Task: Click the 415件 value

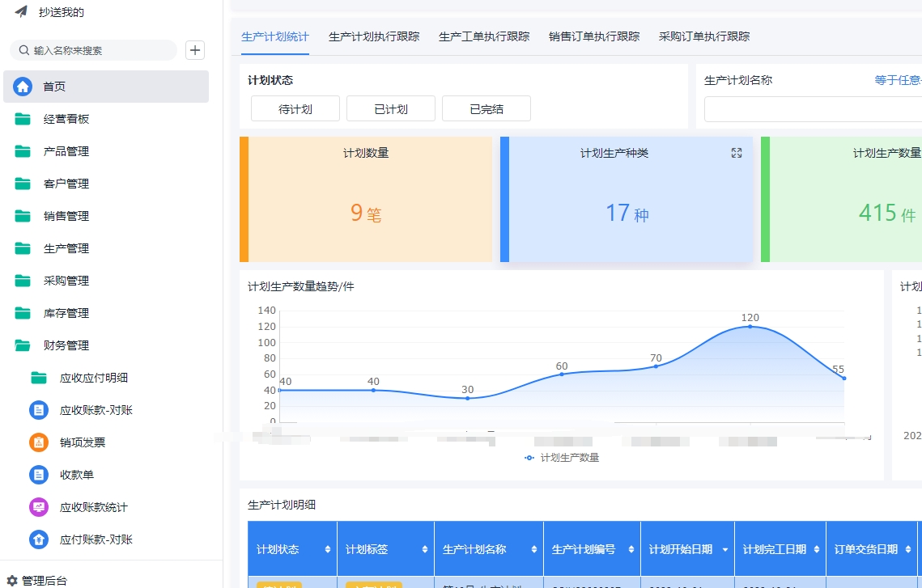Action: click(x=886, y=213)
